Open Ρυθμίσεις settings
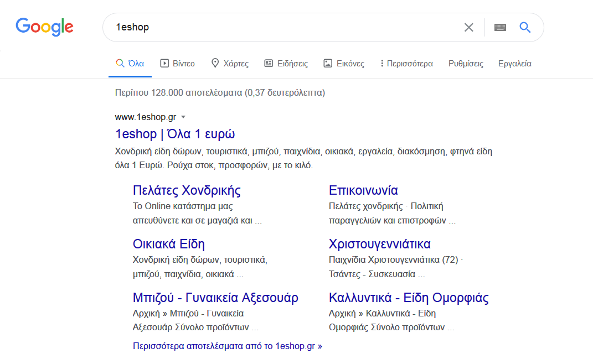Viewport: 593px width, 364px height. pos(466,64)
